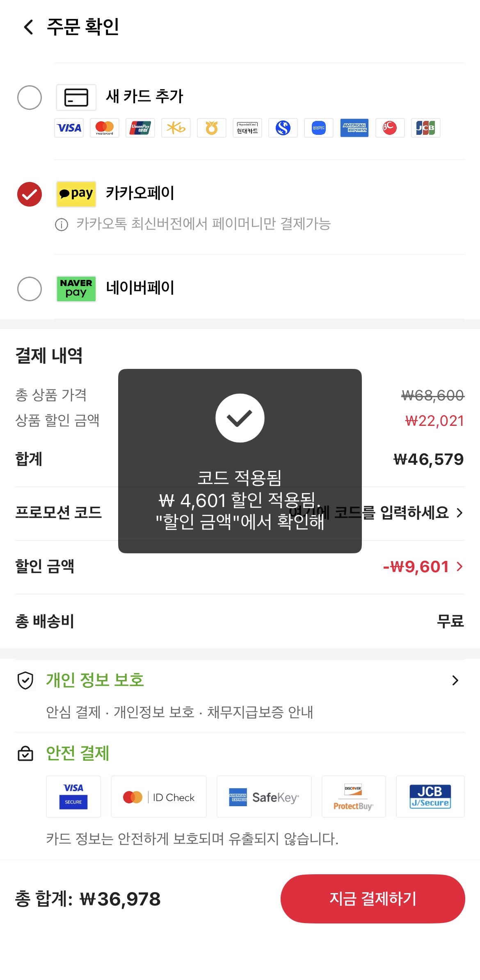
Task: Tap the Naver Pay logo icon
Action: [76, 289]
